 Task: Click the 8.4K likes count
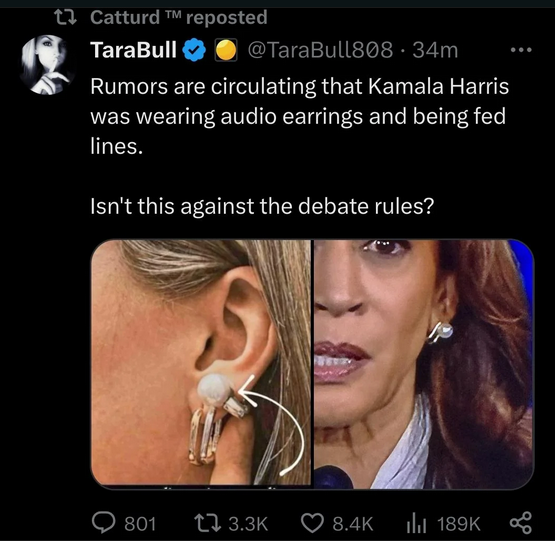pos(353,524)
